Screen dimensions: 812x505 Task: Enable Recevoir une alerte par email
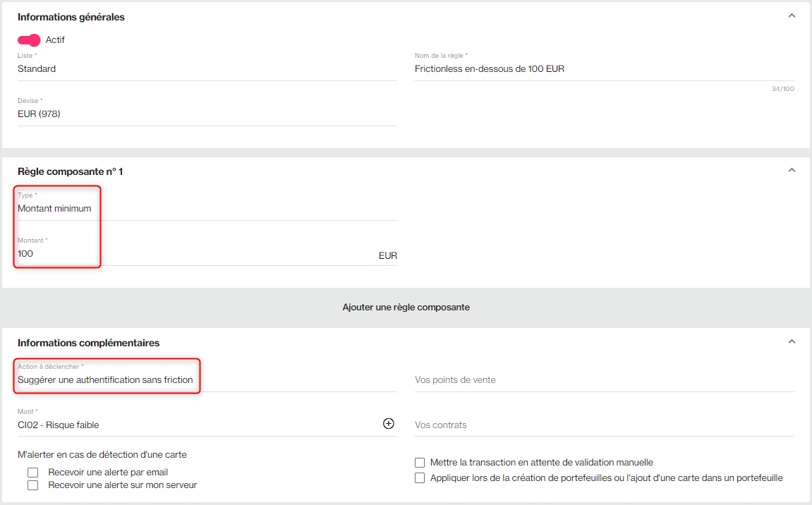tap(32, 473)
